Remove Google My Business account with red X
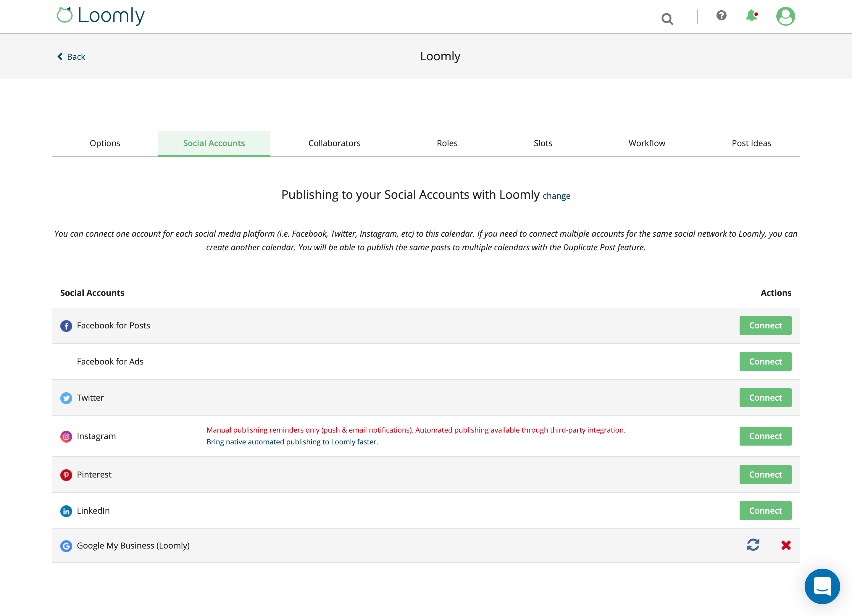Viewport: 852px width, 616px height. (x=786, y=545)
